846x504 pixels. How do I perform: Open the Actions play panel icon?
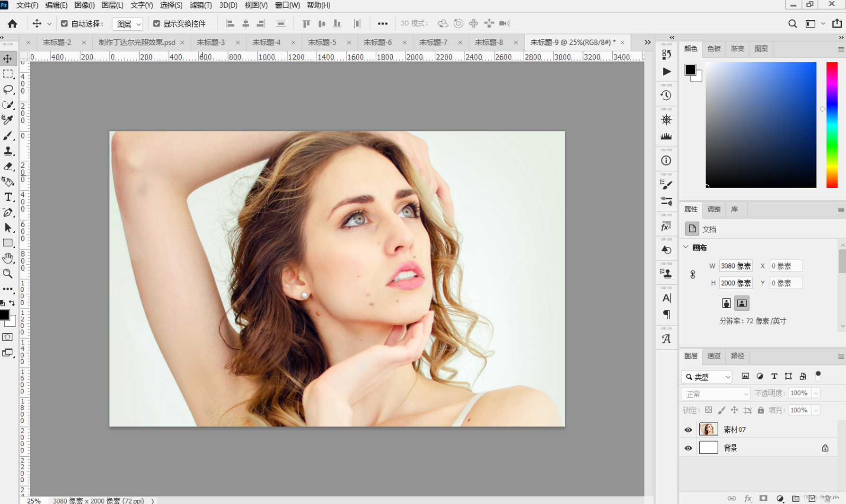[x=666, y=72]
